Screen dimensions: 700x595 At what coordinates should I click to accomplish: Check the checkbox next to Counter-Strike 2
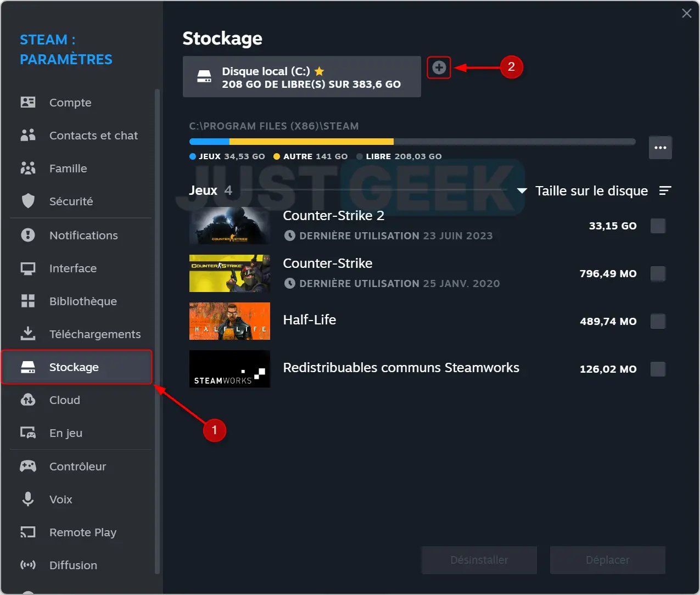tap(658, 226)
